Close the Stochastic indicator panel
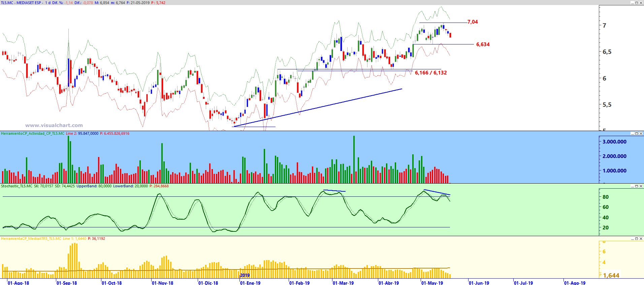Viewport: 644px width, 285px height. (641, 186)
